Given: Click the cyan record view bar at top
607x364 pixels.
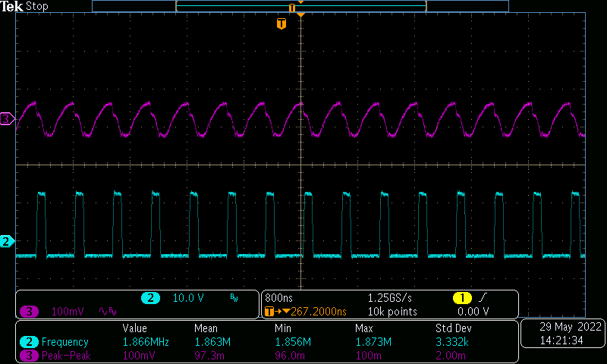Looking at the screenshot, I should tap(300, 6).
